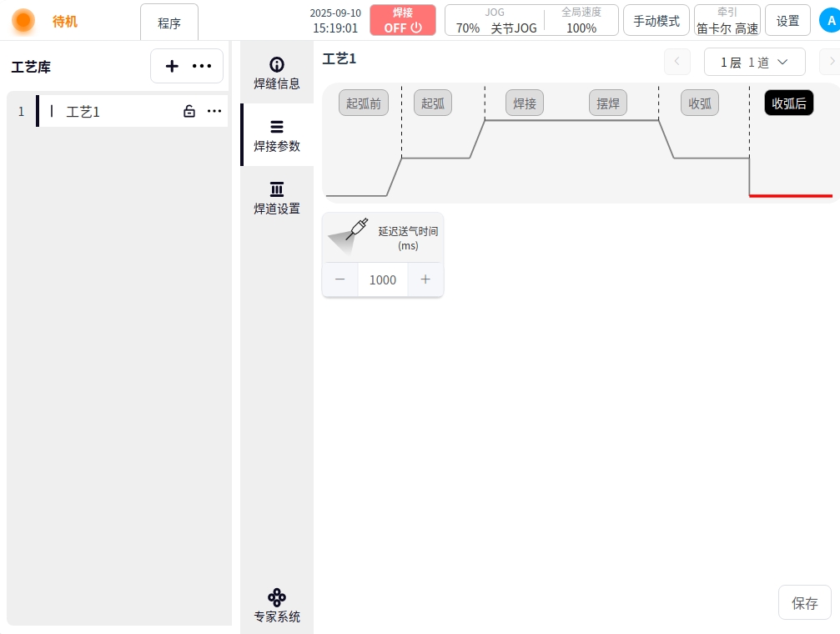The height and width of the screenshot is (634, 840).
Task: Open the 焊缝信息 info panel
Action: tap(277, 73)
